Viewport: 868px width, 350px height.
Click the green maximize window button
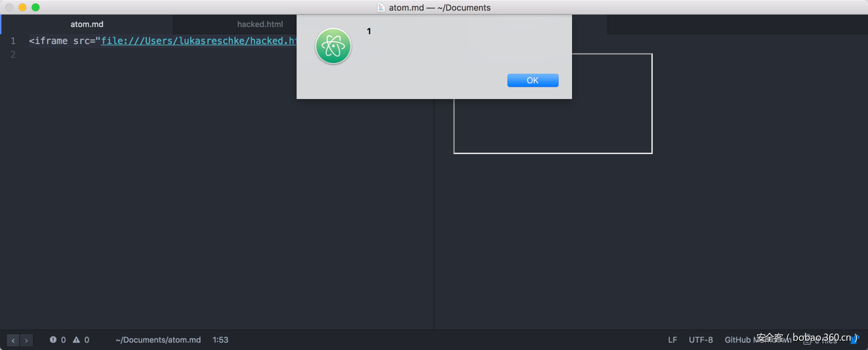tap(35, 7)
